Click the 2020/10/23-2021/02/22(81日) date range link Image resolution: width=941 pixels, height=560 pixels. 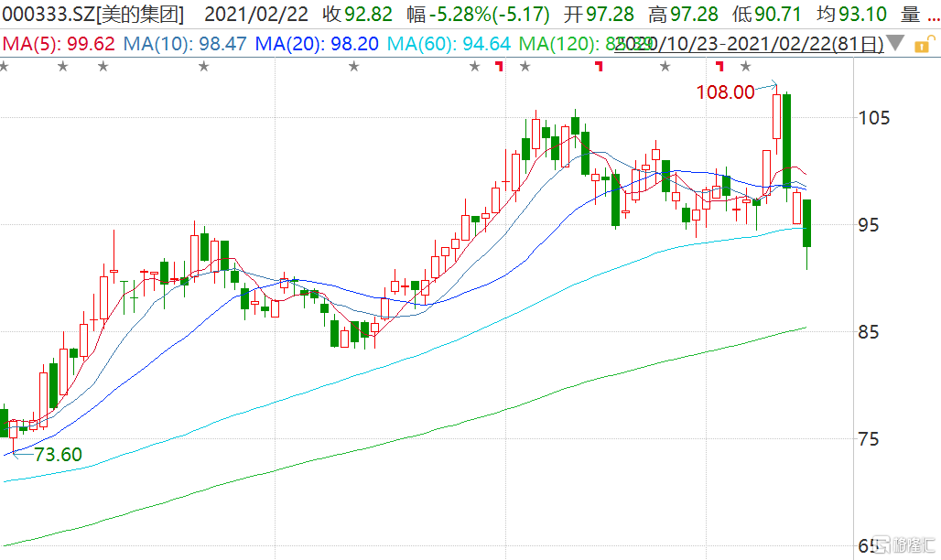[x=749, y=44]
